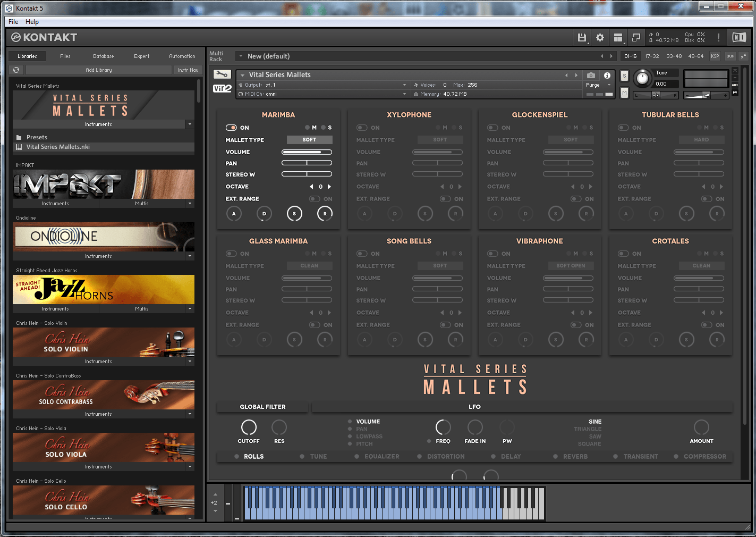Click Chris Hein Solo Violin library banner
756x537 pixels.
(104, 342)
